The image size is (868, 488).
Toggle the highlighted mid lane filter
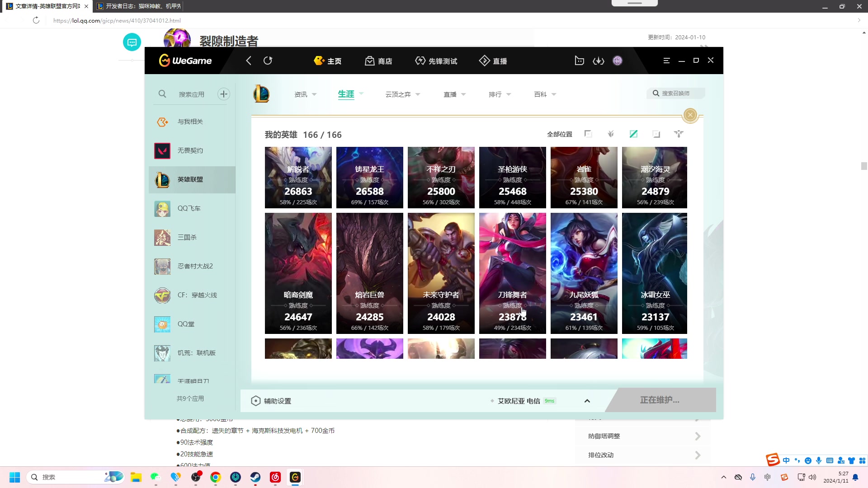point(633,134)
